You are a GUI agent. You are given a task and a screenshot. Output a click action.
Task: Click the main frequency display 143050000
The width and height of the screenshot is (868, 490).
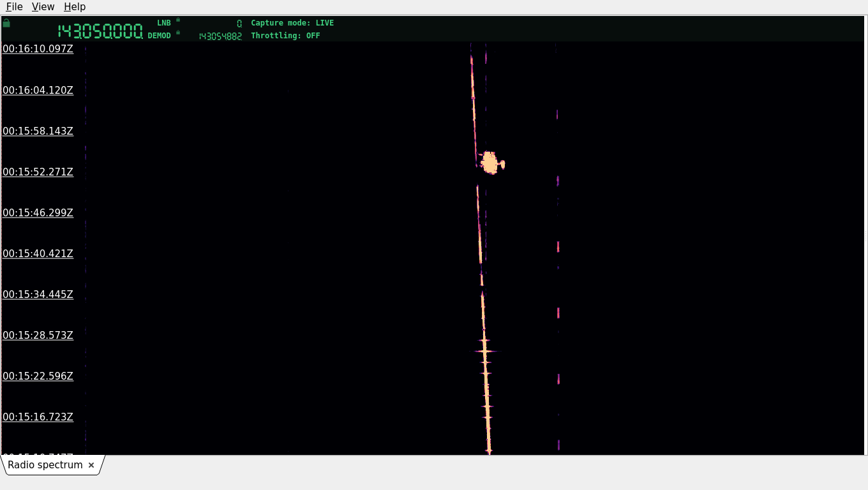(100, 31)
